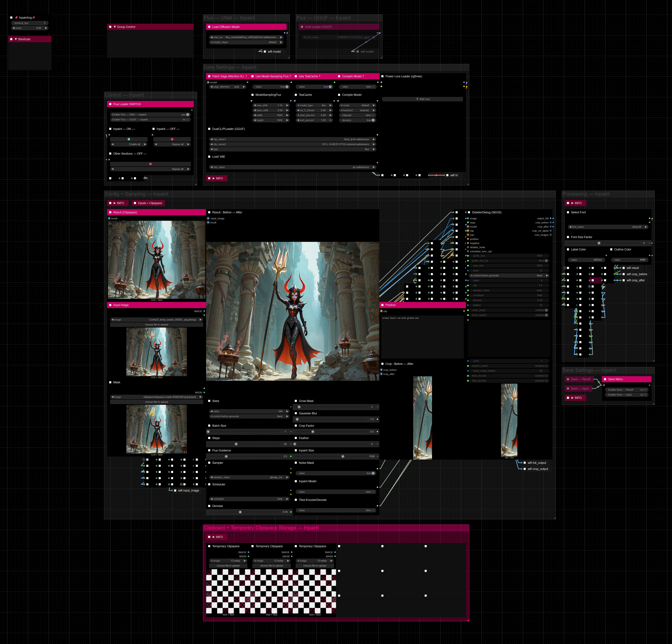The image size is (672, 644).
Task: Collapse the Load Diffusion Model node
Action: [x=209, y=27]
